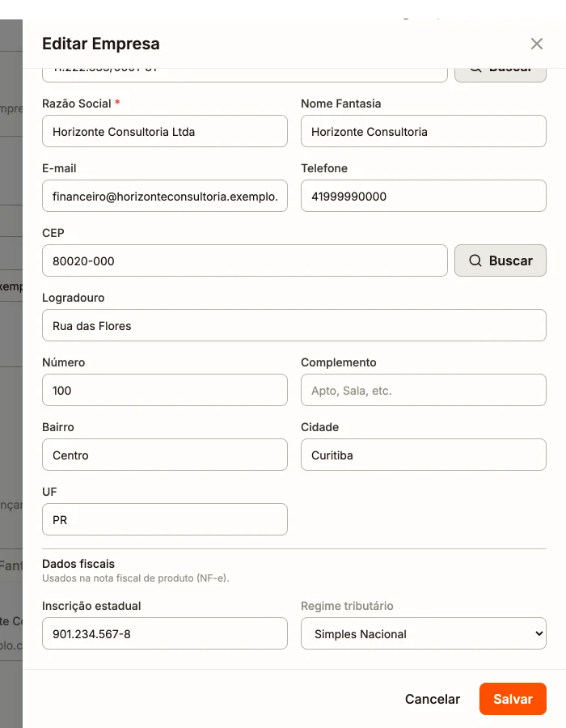Click the Logradouro field Rua das Flores

tap(294, 325)
